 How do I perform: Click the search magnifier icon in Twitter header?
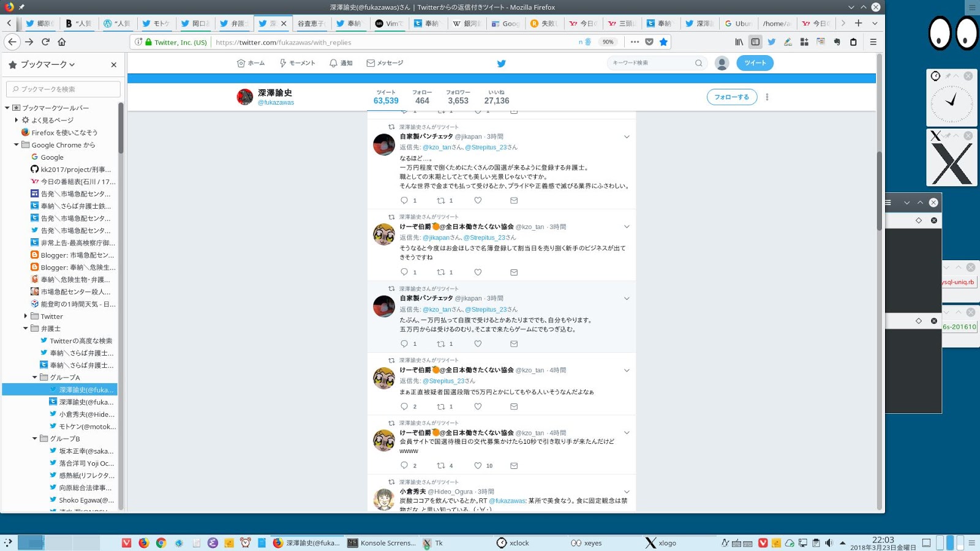[x=698, y=63]
